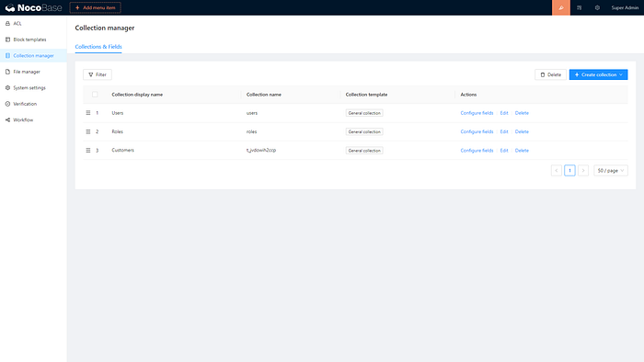Expand the Create collection dropdown arrow
This screenshot has width=644, height=362.
(x=621, y=74)
